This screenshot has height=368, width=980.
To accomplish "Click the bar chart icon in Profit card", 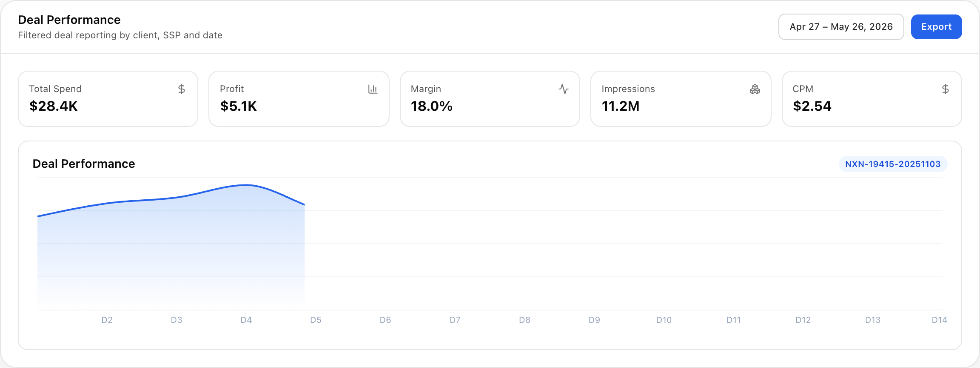I will (x=373, y=89).
